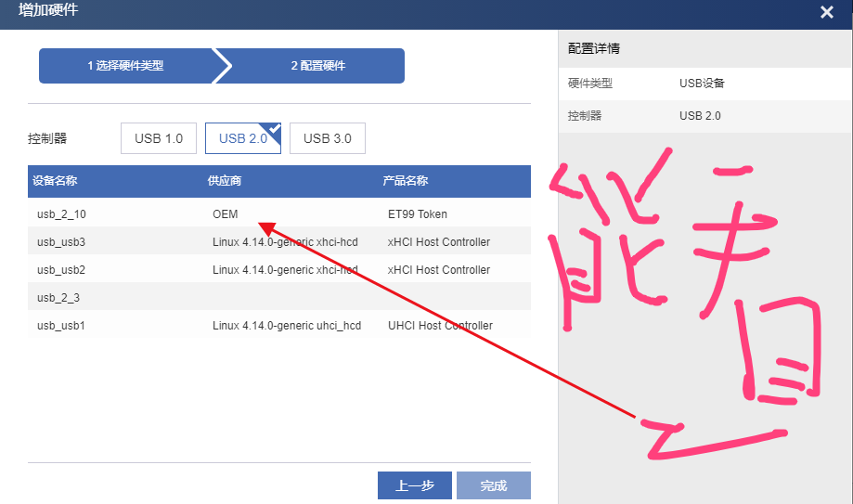Click the UHCI Host Controller cell
The width and height of the screenshot is (853, 504).
tap(440, 325)
